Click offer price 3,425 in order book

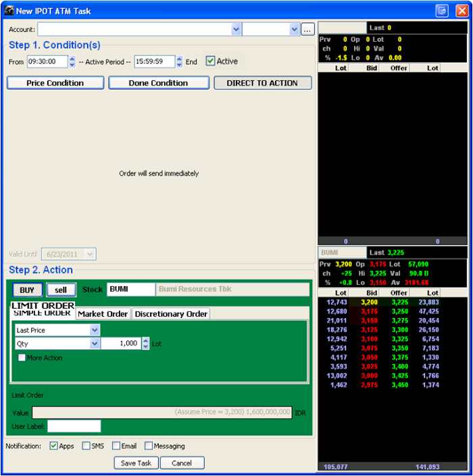coord(400,375)
